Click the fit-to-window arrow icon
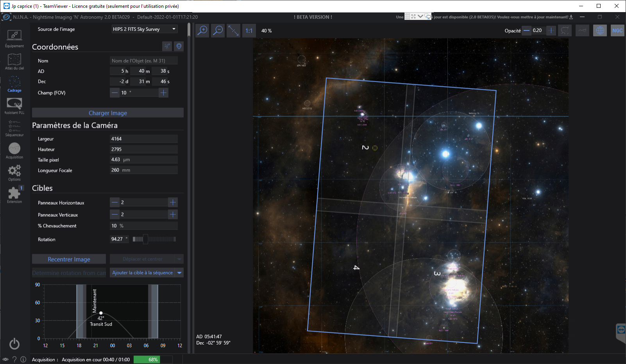This screenshot has width=626, height=364. coord(233,30)
